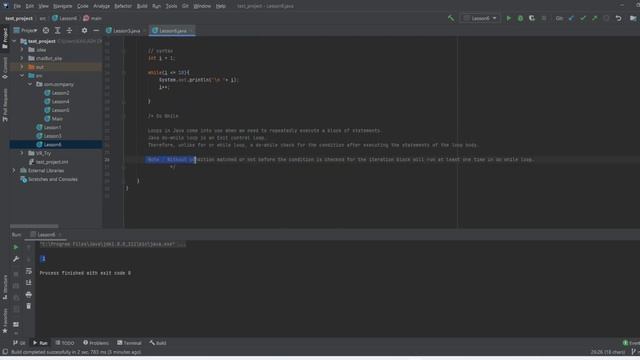
Task: Click Select Opened File target icon
Action: pyautogui.click(x=46, y=31)
